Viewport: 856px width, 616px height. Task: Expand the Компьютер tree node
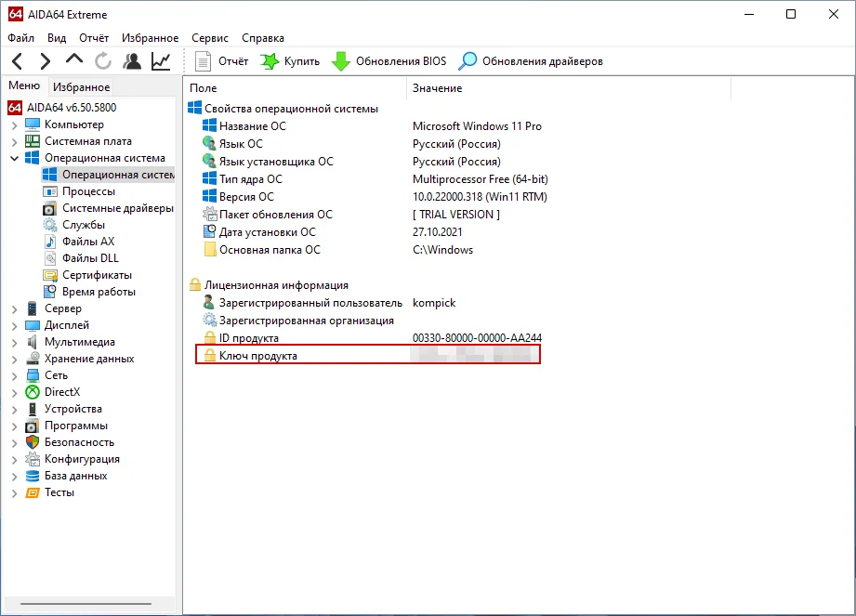click(x=14, y=125)
